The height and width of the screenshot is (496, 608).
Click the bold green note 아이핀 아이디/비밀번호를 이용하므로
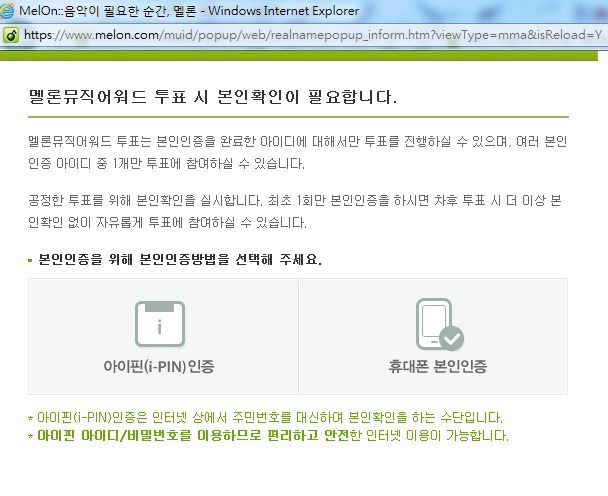coord(268,436)
